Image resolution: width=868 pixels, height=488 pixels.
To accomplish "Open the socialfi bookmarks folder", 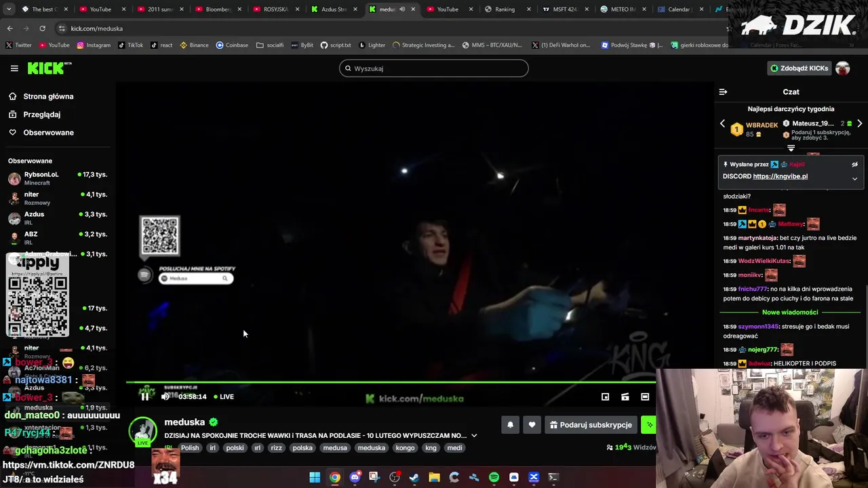I will pos(270,45).
